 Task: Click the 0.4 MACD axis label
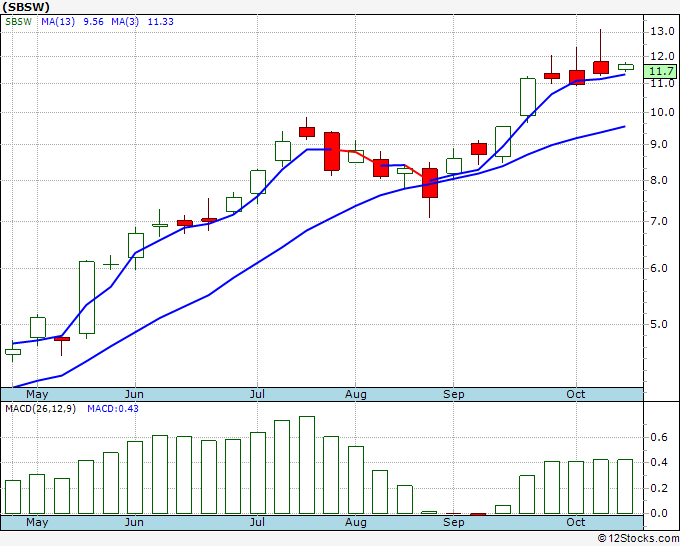point(659,462)
